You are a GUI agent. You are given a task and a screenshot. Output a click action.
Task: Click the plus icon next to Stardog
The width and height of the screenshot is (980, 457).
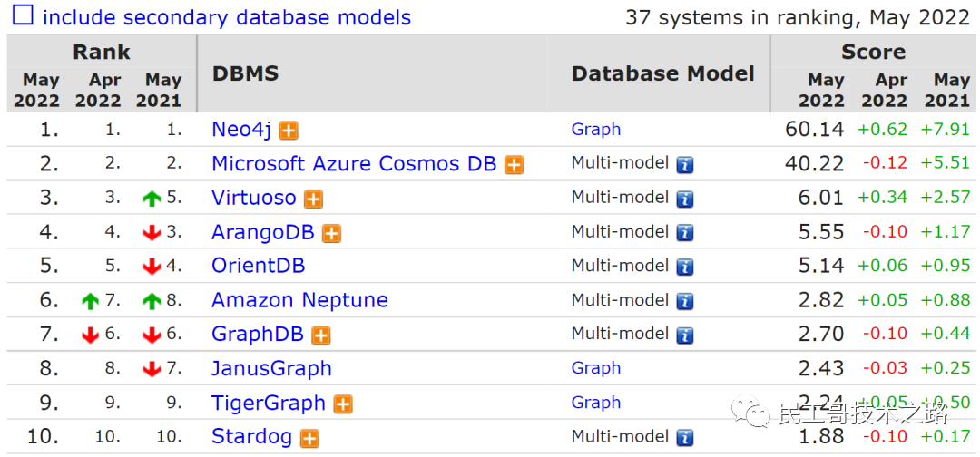pos(309,439)
